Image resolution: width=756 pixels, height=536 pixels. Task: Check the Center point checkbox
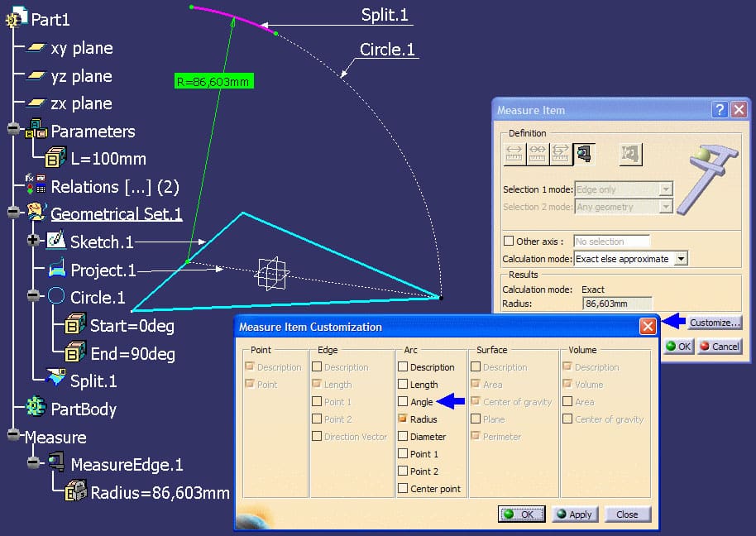(403, 488)
